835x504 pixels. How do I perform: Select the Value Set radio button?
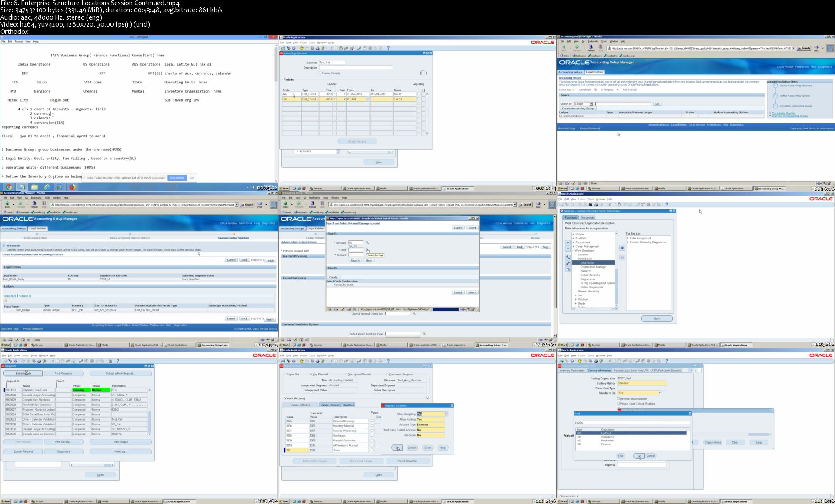[286, 374]
